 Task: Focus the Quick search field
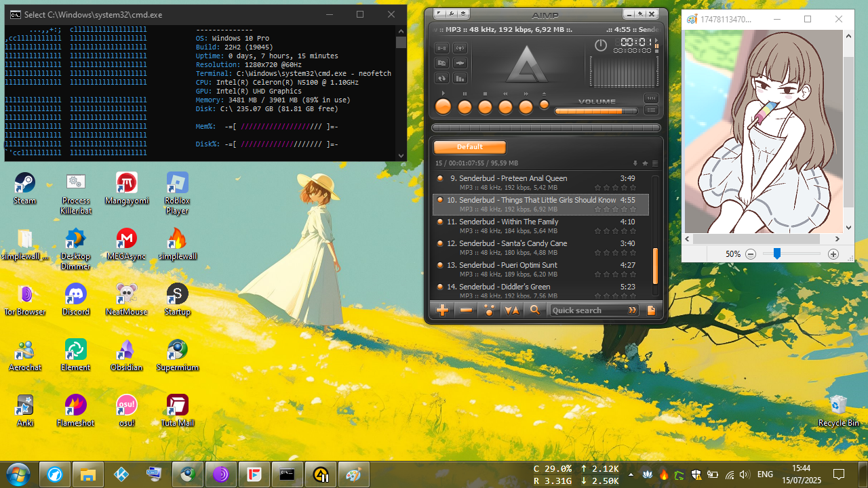pos(588,310)
